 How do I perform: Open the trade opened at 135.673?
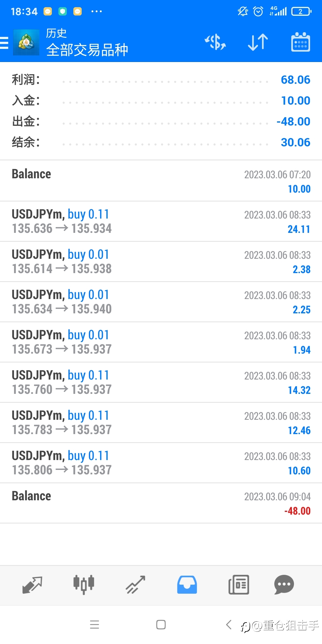point(161,342)
